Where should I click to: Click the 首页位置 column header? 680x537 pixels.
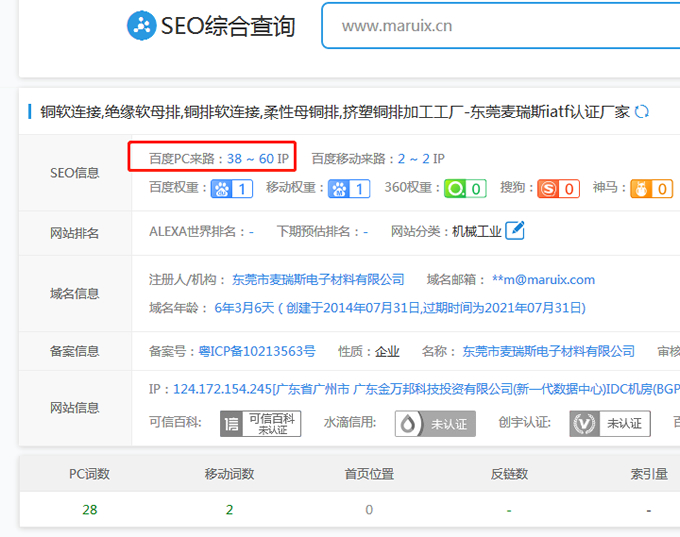pyautogui.click(x=369, y=474)
